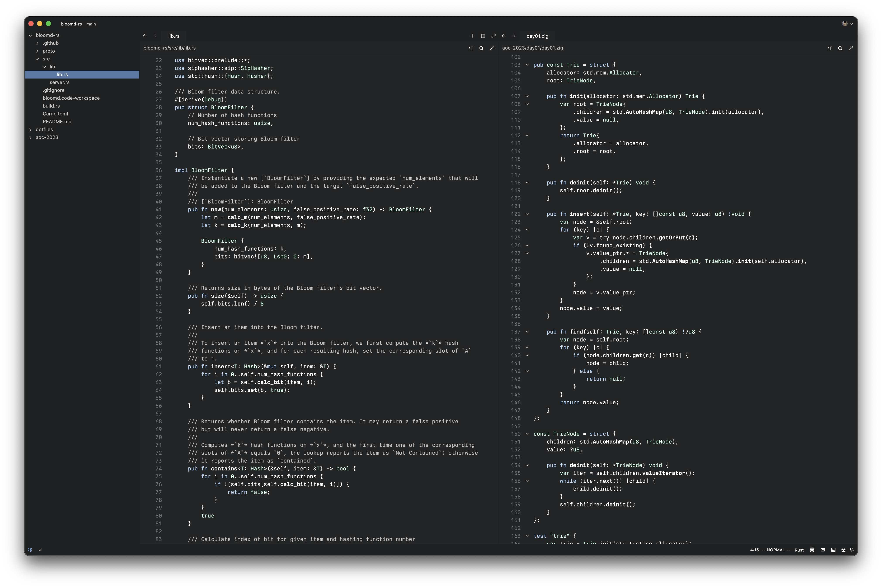Toggle the Zed assistant panel icon
The width and height of the screenshot is (882, 588).
843,550
